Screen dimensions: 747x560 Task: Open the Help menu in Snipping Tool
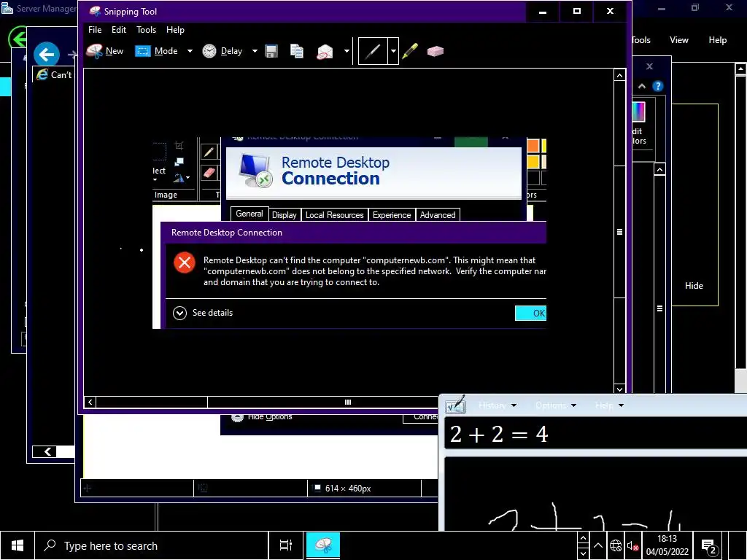175,29
